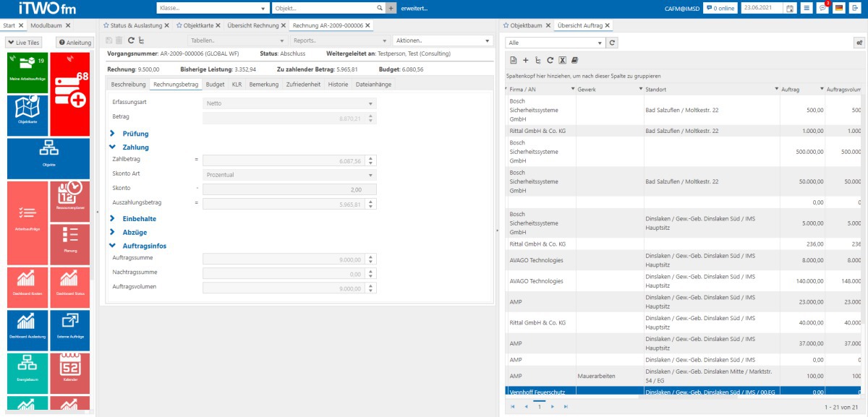This screenshot has height=417, width=868.
Task: Refresh the invoice using the reload icon
Action: point(131,40)
